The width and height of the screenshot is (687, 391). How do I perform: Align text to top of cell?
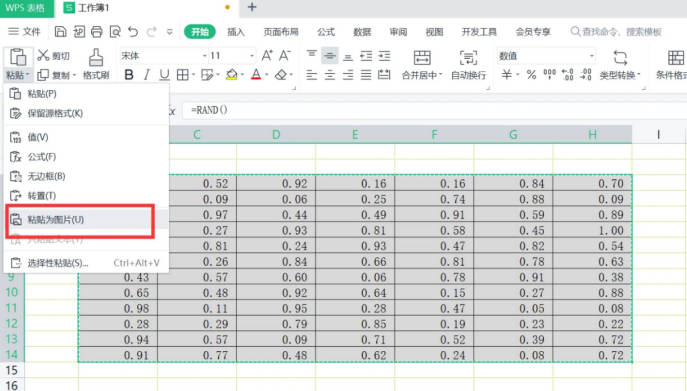[x=312, y=55]
